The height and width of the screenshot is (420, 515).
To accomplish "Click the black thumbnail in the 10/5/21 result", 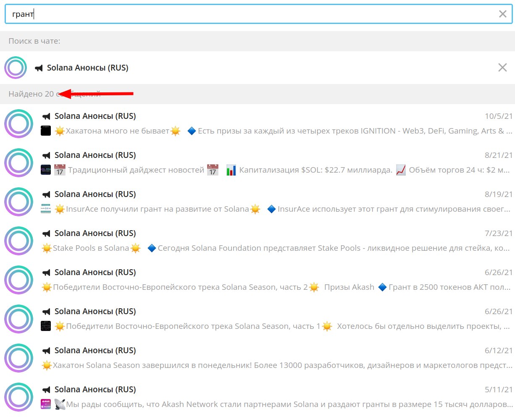I will click(46, 131).
